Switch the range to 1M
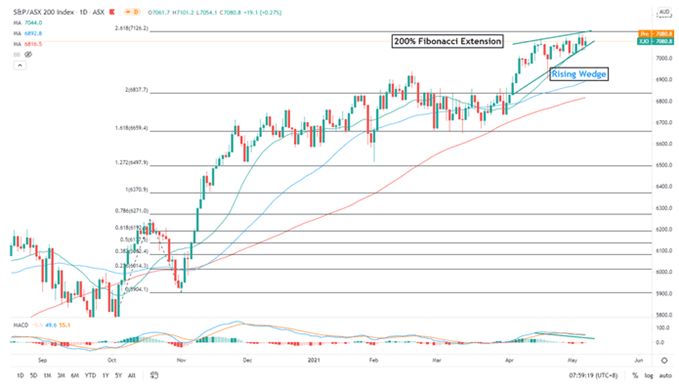The height and width of the screenshot is (388, 679). [47, 375]
